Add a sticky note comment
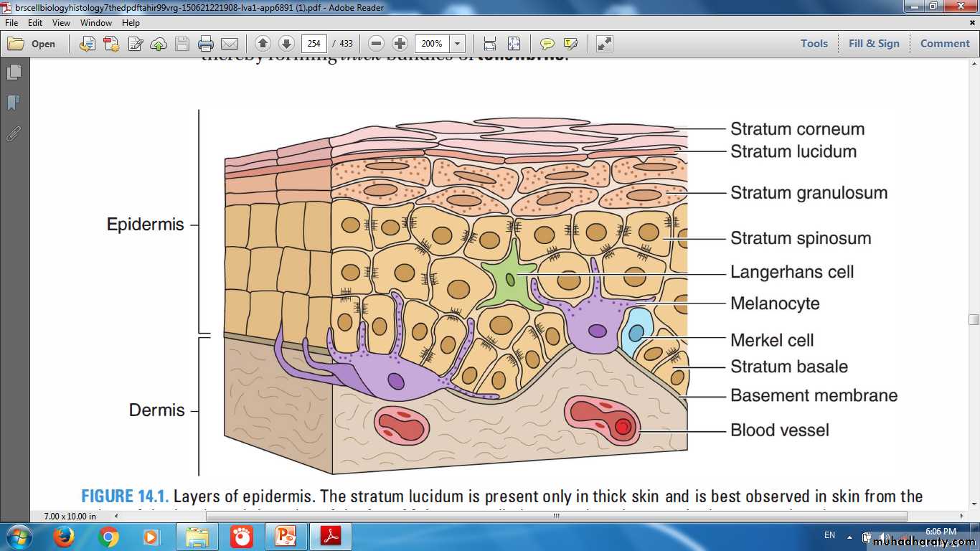The image size is (980, 551). point(547,44)
